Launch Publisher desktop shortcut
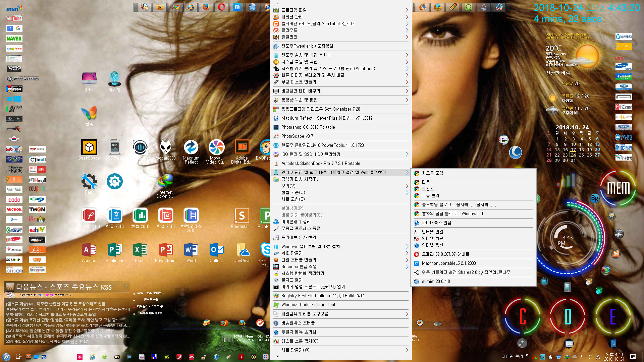Image resolution: width=644 pixels, height=362 pixels. pos(115,252)
